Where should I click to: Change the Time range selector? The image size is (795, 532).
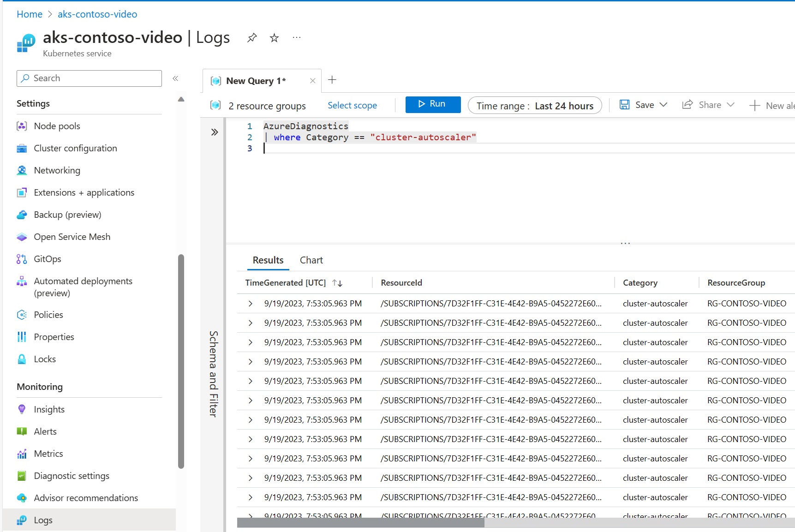(535, 106)
